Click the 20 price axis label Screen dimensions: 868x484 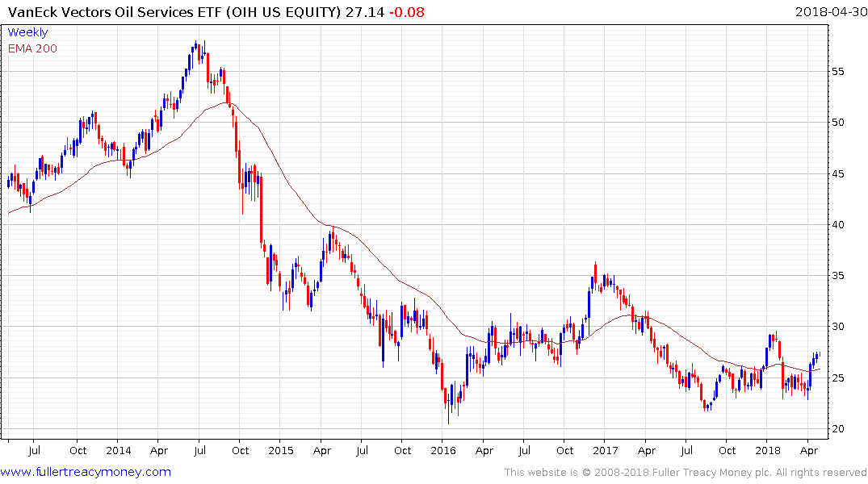(837, 428)
